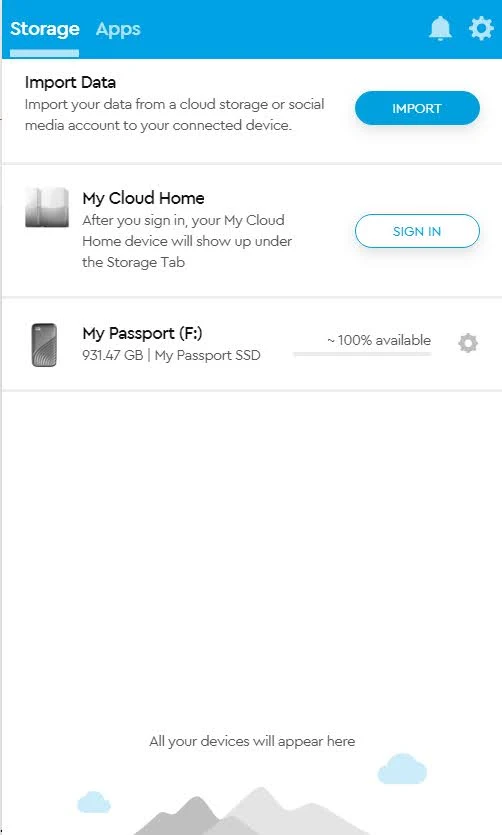The image size is (502, 835).
Task: Click the SIGN IN button
Action: click(x=417, y=231)
